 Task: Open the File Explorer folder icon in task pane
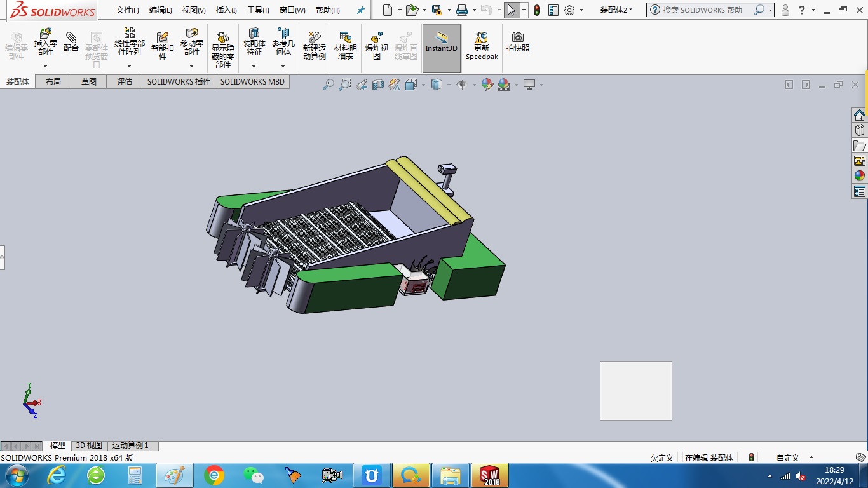(x=860, y=146)
